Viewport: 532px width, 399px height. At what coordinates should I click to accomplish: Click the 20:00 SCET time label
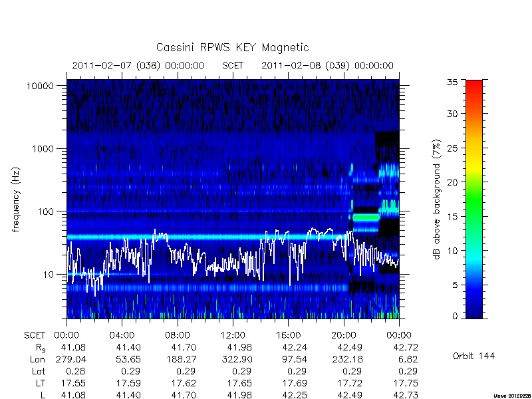tap(343, 335)
